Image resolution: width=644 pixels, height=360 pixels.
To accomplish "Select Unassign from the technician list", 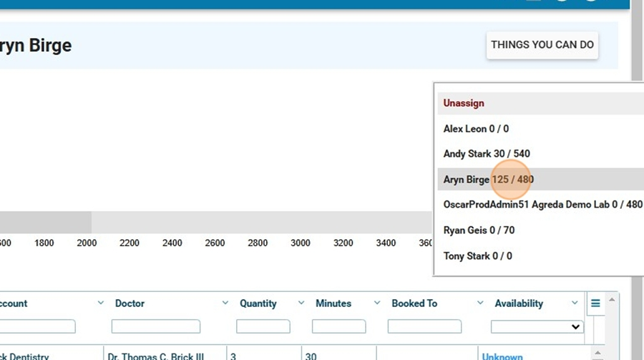I will coord(464,103).
